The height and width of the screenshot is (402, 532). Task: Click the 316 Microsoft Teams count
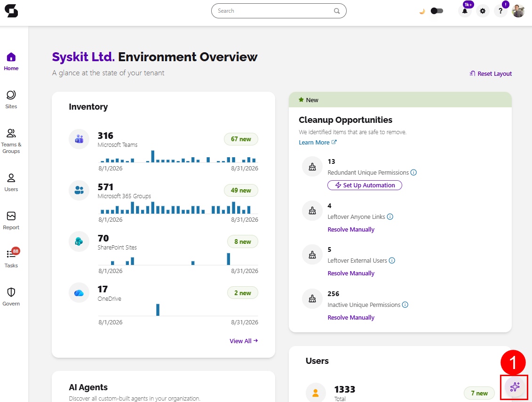105,136
